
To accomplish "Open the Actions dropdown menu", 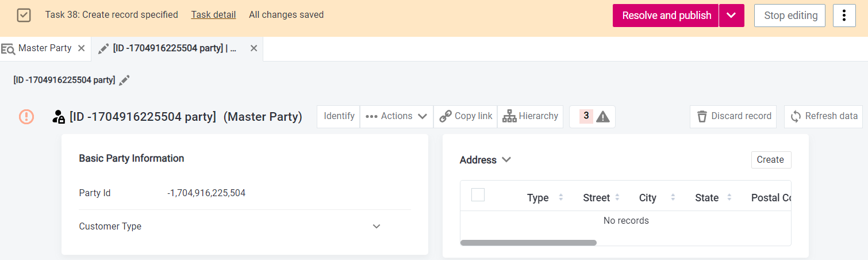I will (397, 116).
